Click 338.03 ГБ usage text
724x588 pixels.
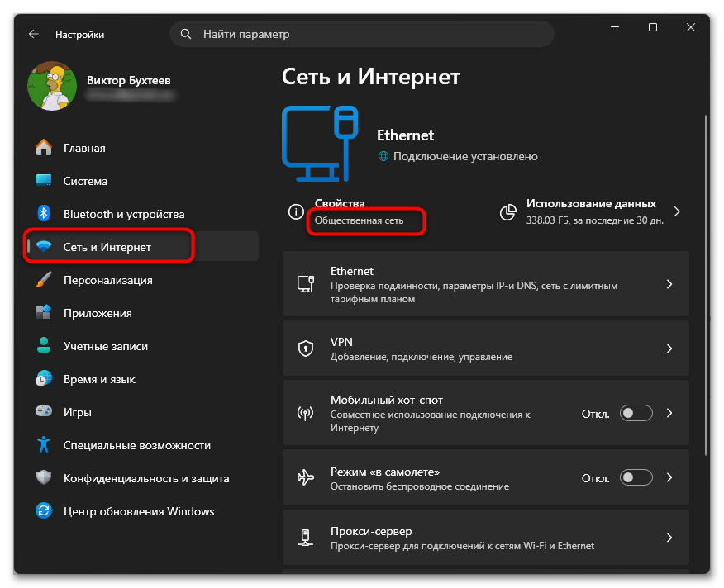pos(595,220)
